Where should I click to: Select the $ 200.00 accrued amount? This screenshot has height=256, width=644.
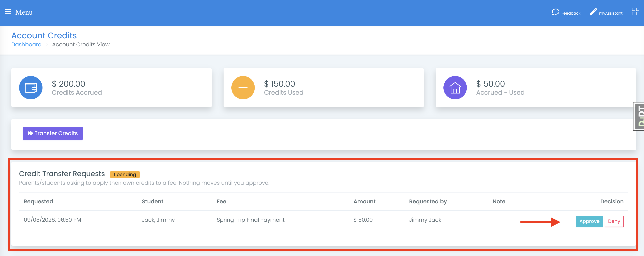[x=68, y=84]
